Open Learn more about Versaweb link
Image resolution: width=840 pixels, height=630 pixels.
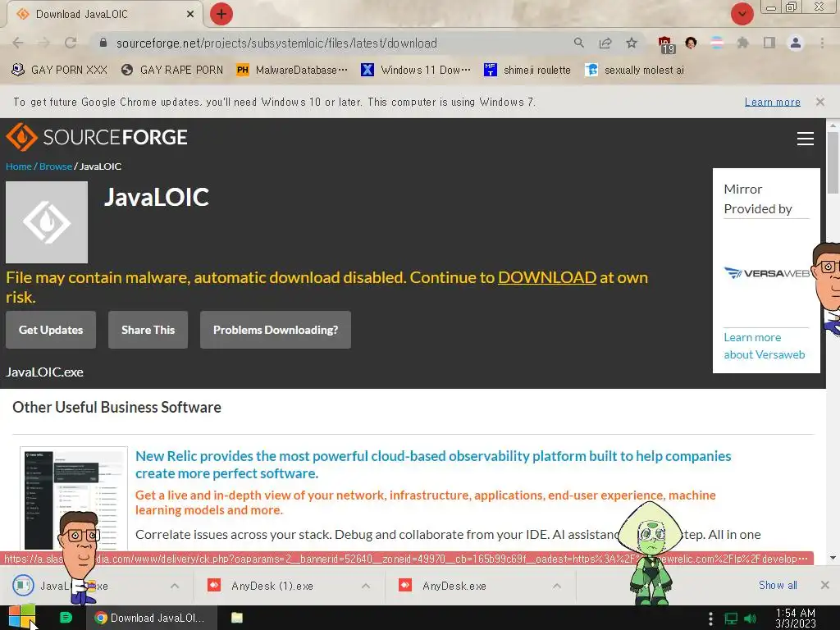pyautogui.click(x=765, y=346)
